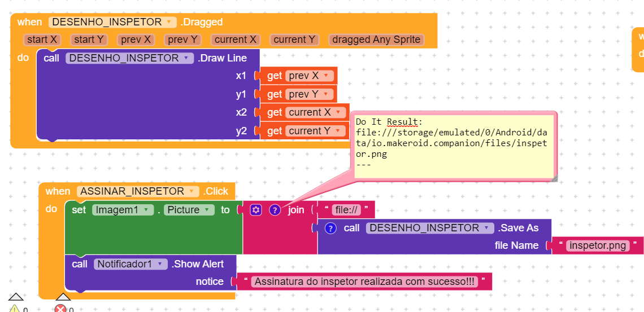The height and width of the screenshot is (312, 644).
Task: Select the 'when .Click' event block header
Action: [138, 191]
